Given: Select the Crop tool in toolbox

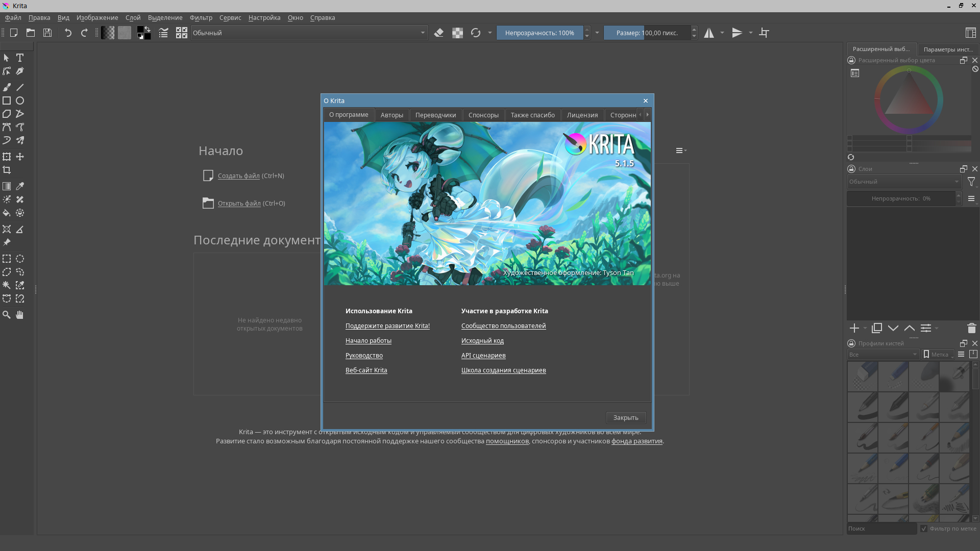Looking at the screenshot, I should pos(7,170).
